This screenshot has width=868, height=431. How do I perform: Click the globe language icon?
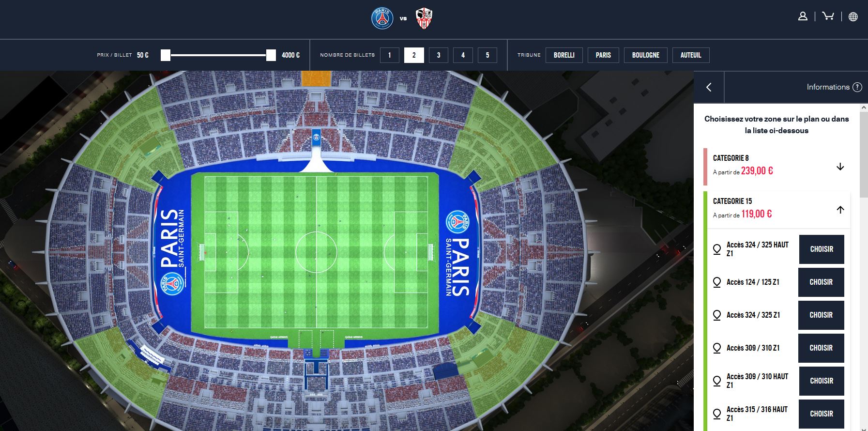(853, 16)
